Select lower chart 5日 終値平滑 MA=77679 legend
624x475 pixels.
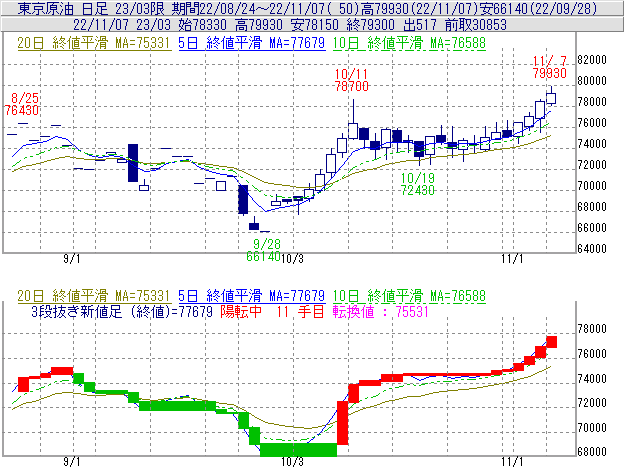click(252, 296)
